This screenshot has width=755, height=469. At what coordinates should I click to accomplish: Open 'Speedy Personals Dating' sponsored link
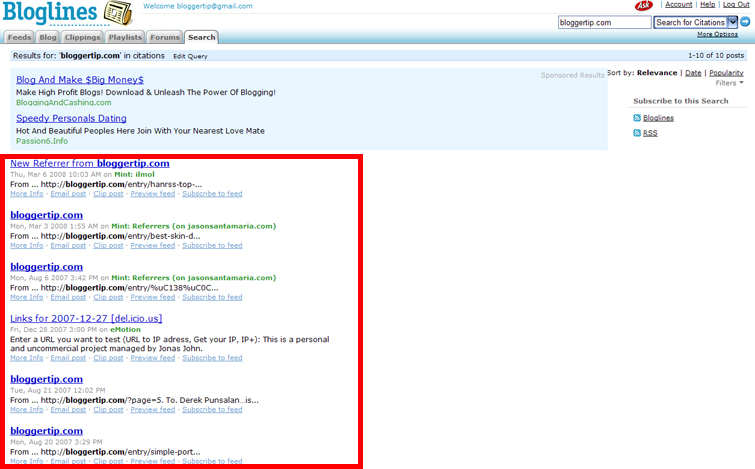[x=71, y=118]
